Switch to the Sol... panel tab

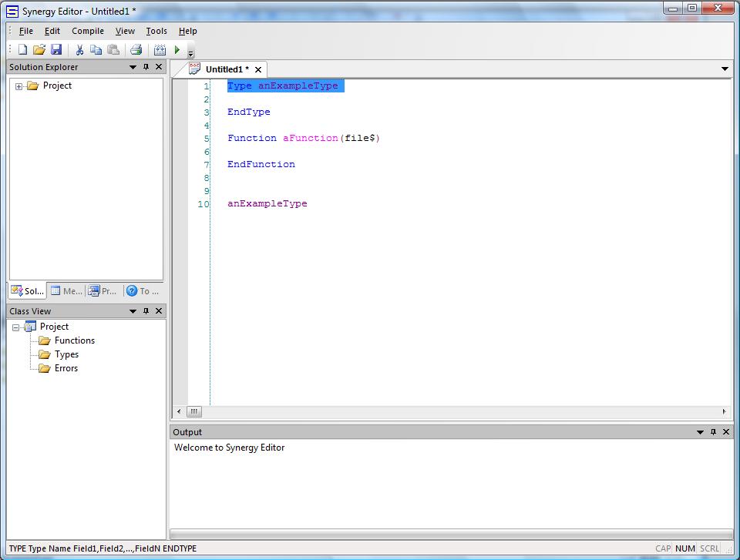click(x=28, y=291)
